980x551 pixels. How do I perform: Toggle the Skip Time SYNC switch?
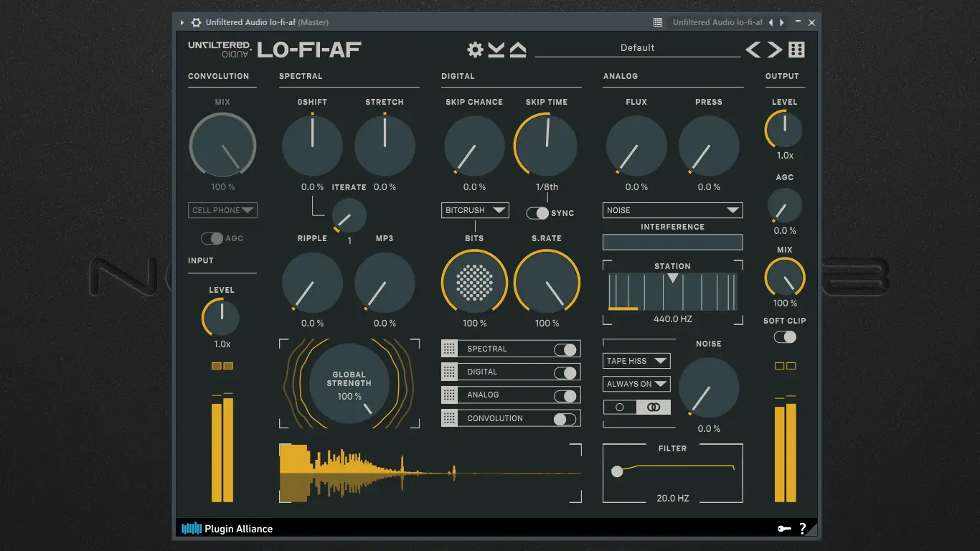click(537, 213)
